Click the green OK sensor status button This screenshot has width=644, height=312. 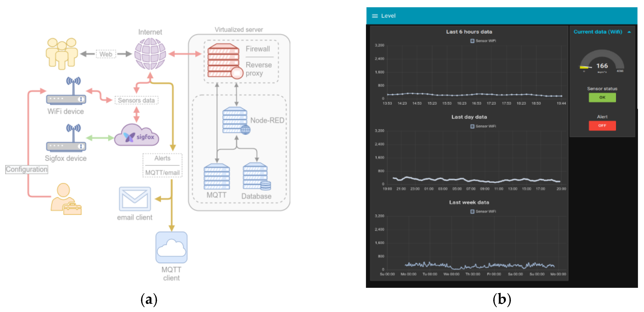602,97
